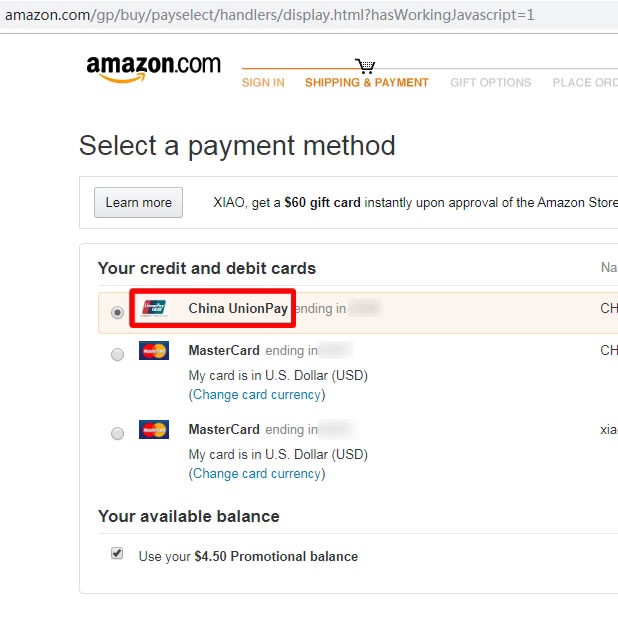Image resolution: width=618 pixels, height=623 pixels.
Task: Select the first MasterCard radio button
Action: 118,354
